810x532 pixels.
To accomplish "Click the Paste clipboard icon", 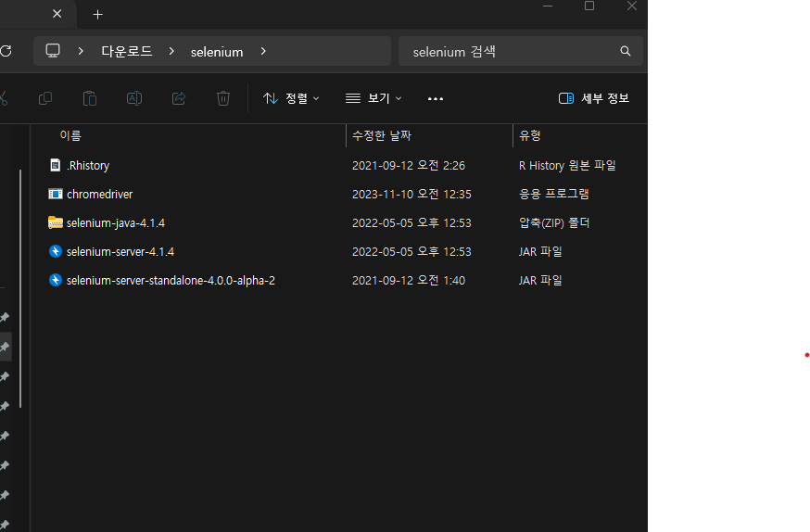I will 90,98.
